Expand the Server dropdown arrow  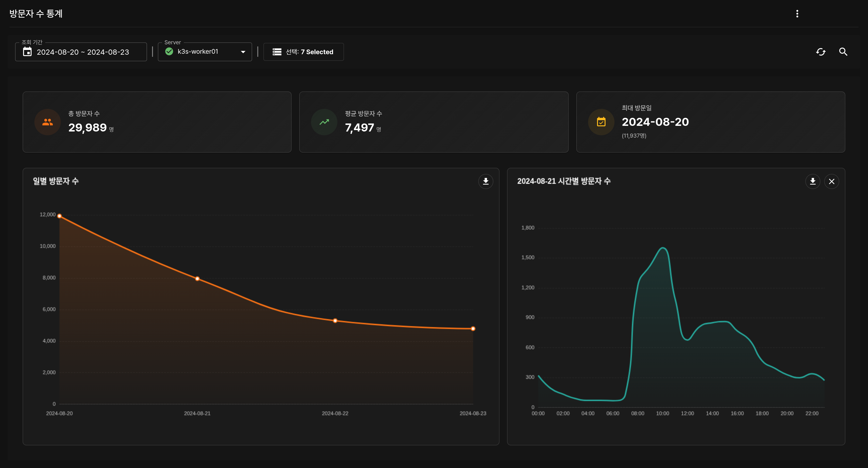click(243, 52)
